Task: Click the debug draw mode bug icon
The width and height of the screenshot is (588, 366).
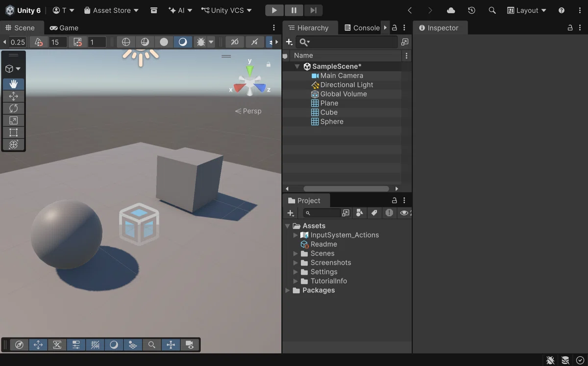Action: [x=200, y=42]
